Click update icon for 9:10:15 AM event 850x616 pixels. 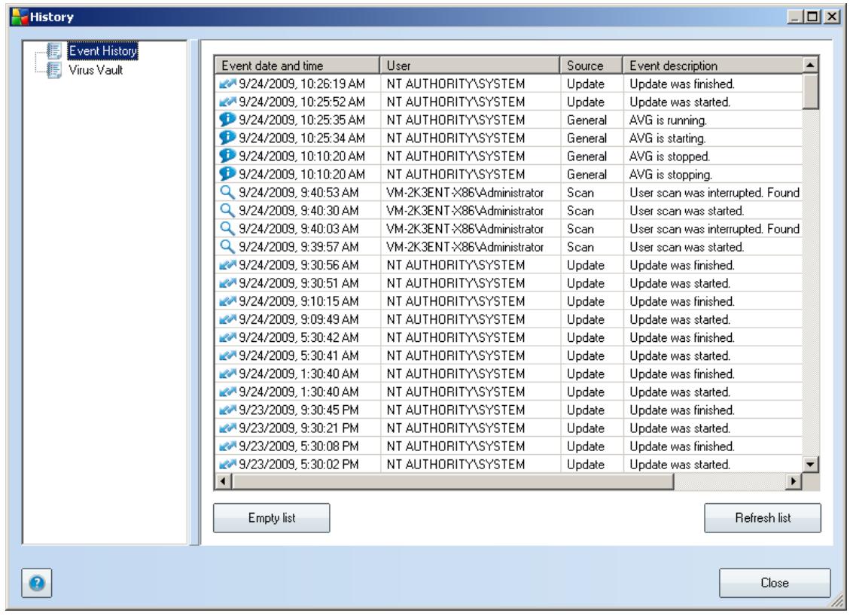point(227,301)
